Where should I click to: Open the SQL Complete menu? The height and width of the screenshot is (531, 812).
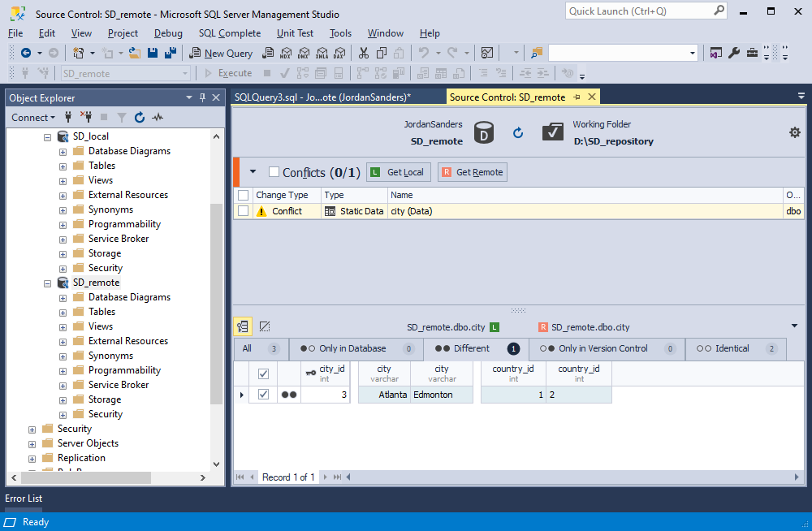pos(230,33)
